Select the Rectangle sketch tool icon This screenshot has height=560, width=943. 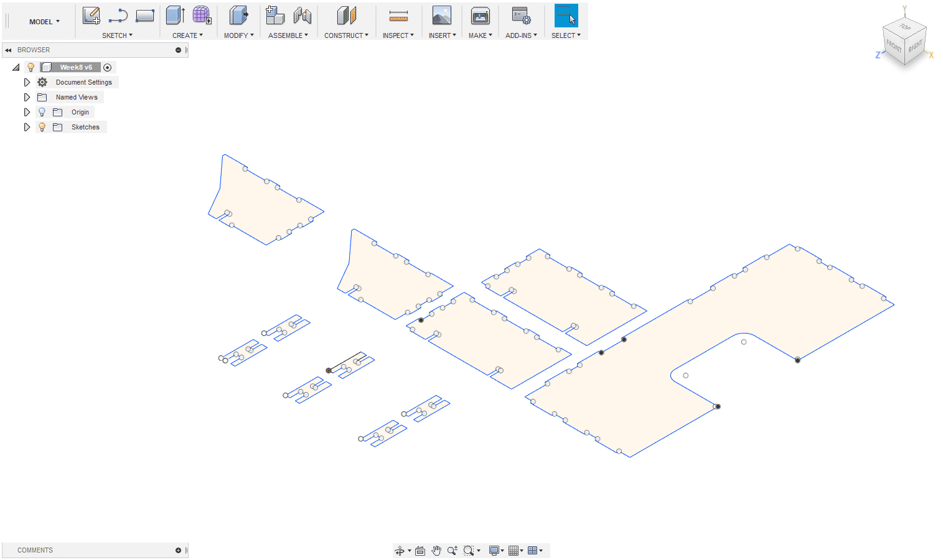(x=145, y=16)
